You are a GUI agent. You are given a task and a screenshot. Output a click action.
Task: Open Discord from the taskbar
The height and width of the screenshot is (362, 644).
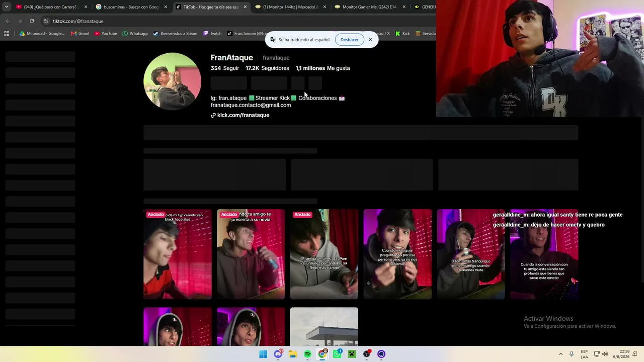pos(278,354)
